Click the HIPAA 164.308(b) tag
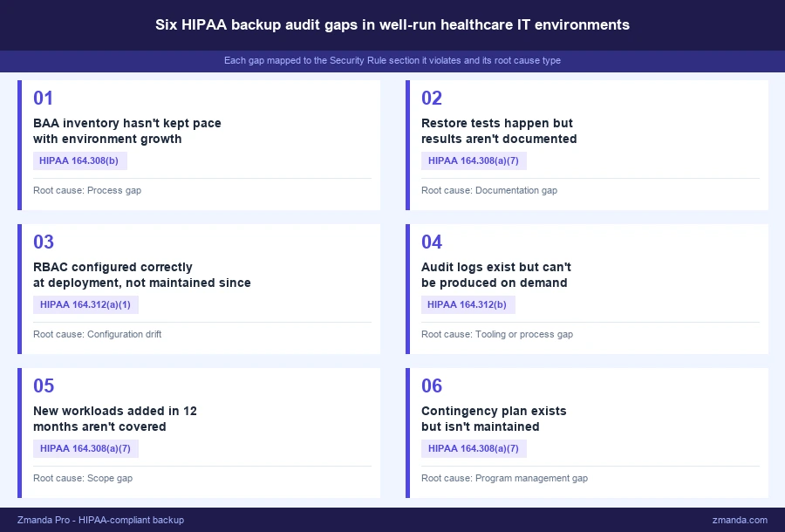The image size is (785, 532). (x=80, y=160)
